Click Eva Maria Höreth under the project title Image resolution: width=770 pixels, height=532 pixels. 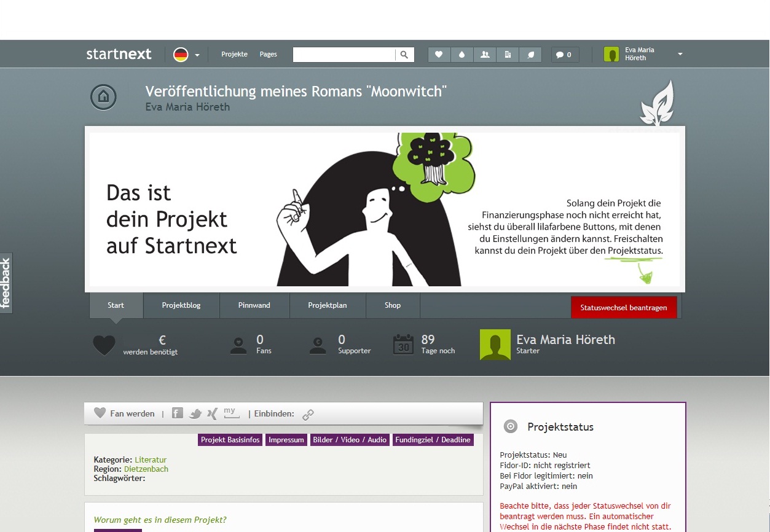click(x=187, y=107)
